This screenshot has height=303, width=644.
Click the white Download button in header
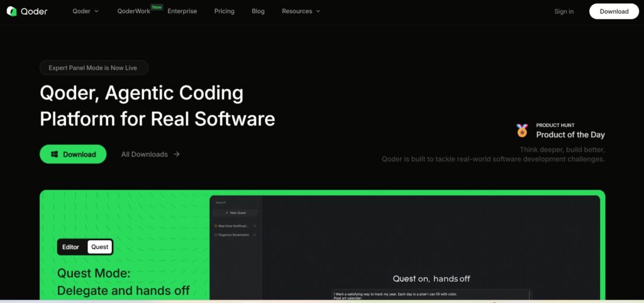(x=614, y=11)
